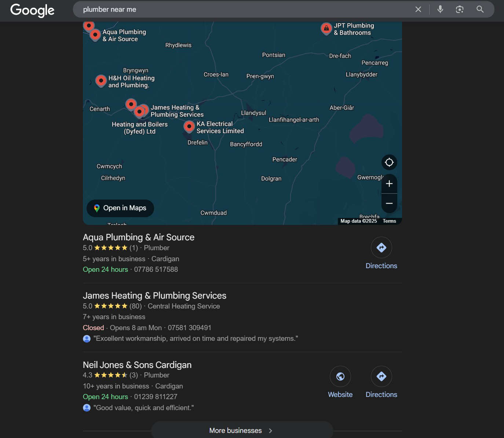Screen dimensions: 504x438
Task: Clear the search query text
Action: [x=418, y=10]
